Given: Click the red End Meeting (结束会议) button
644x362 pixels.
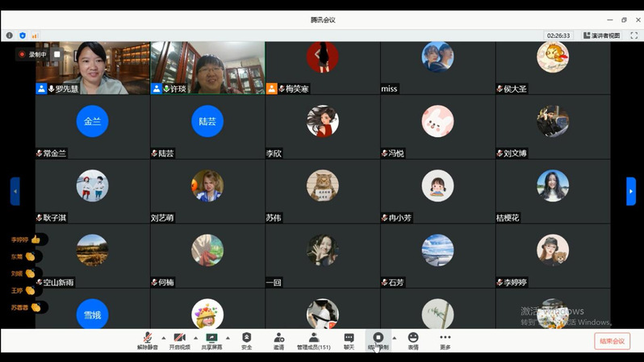Looking at the screenshot, I should (x=612, y=341).
